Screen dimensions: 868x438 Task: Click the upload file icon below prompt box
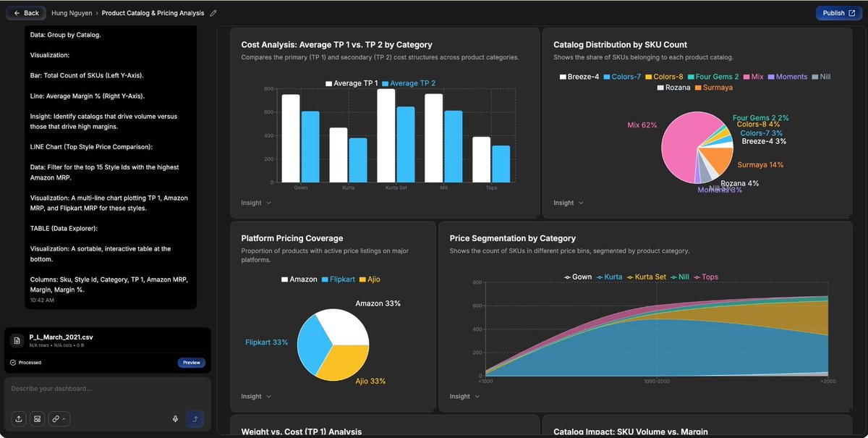click(18, 418)
